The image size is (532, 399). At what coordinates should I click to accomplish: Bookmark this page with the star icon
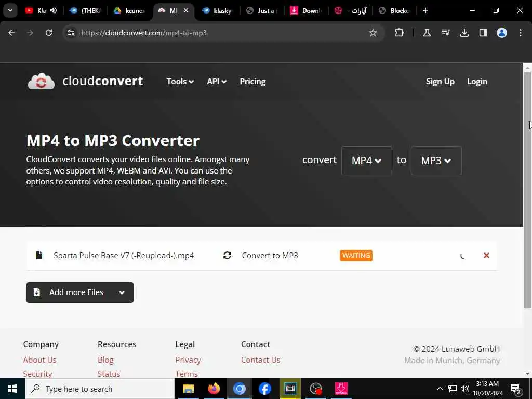[373, 33]
